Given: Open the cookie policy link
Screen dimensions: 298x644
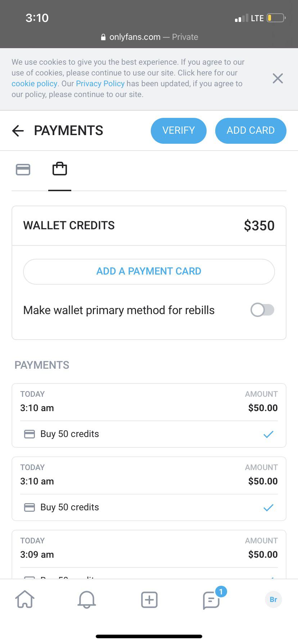Looking at the screenshot, I should [x=34, y=84].
